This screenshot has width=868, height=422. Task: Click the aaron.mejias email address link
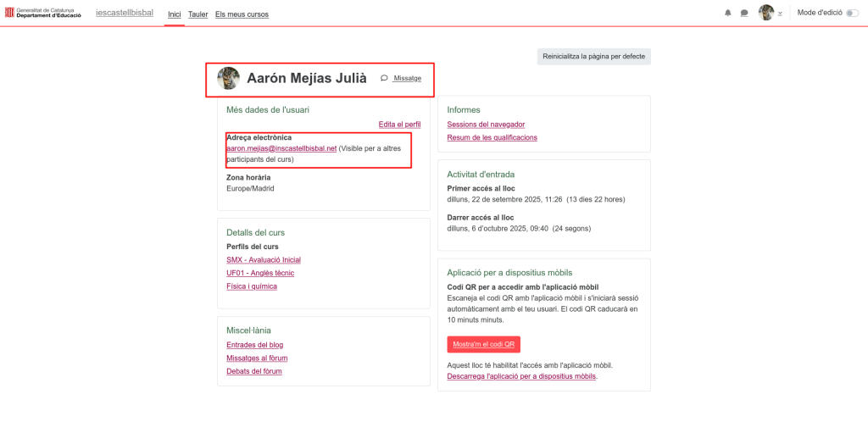click(x=281, y=148)
